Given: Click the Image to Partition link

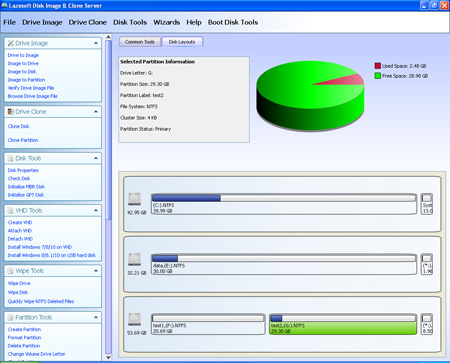Looking at the screenshot, I should [26, 80].
